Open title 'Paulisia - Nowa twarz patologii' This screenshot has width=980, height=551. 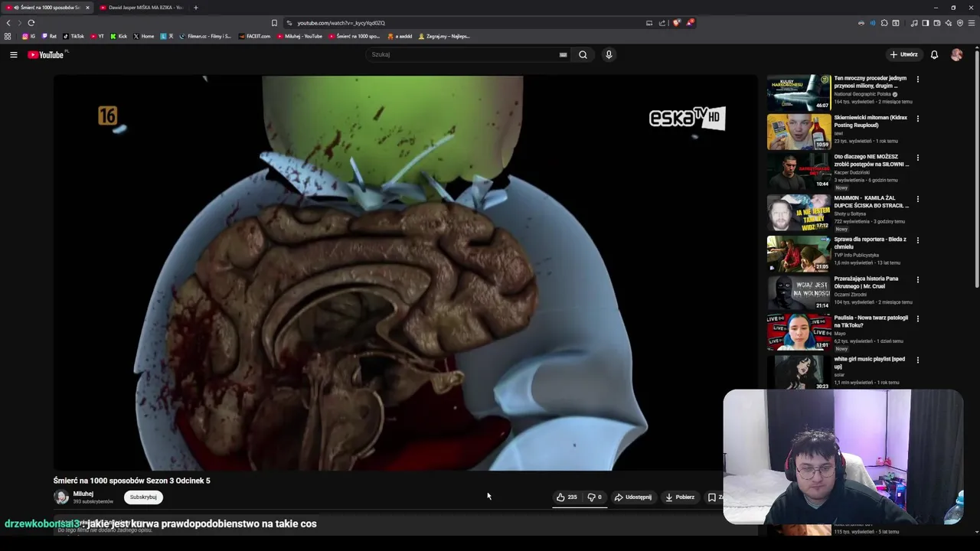point(871,321)
